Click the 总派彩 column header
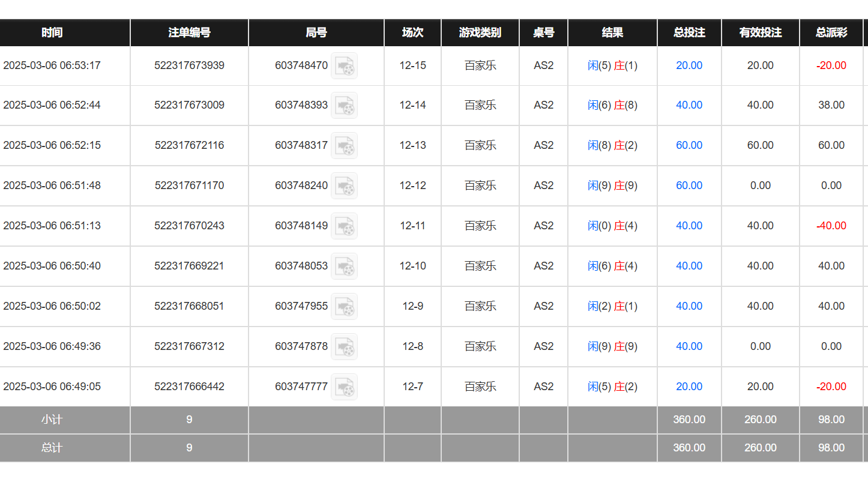The height and width of the screenshot is (479, 868). coord(831,32)
